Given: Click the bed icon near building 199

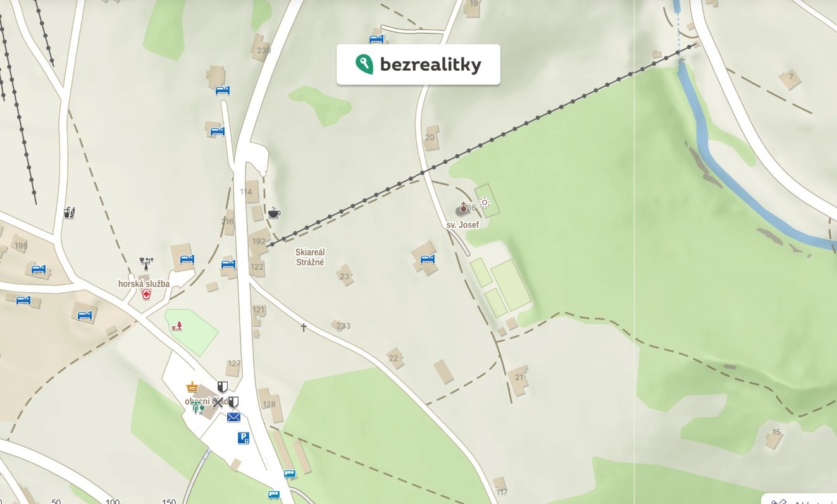Looking at the screenshot, I should (x=39, y=269).
